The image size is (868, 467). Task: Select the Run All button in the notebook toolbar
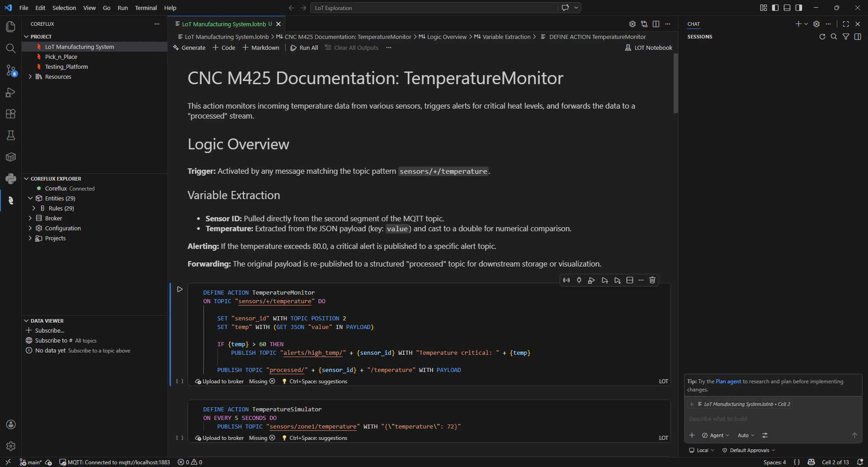point(304,48)
